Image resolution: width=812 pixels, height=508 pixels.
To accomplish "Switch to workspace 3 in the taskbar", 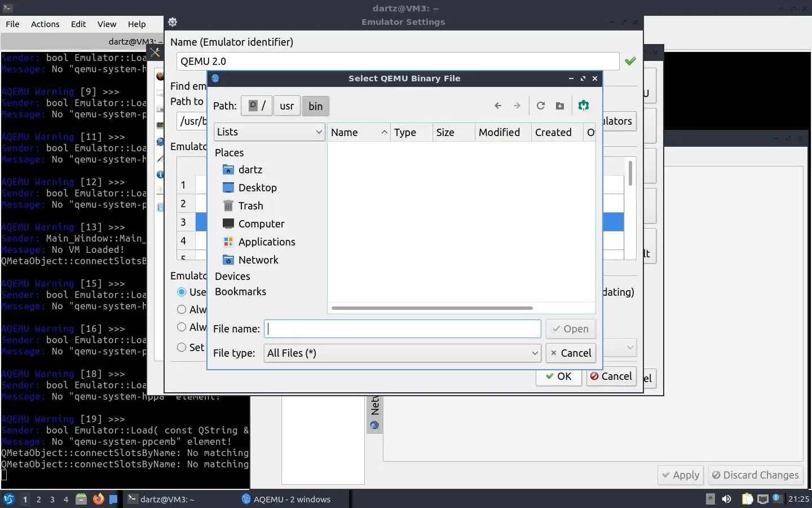I will pyautogui.click(x=52, y=499).
